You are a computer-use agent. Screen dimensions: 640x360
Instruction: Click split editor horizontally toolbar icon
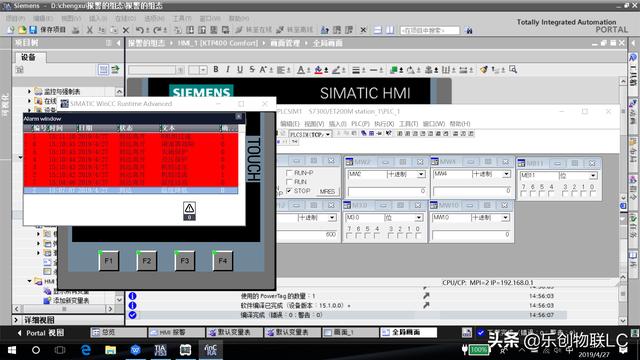click(x=378, y=30)
